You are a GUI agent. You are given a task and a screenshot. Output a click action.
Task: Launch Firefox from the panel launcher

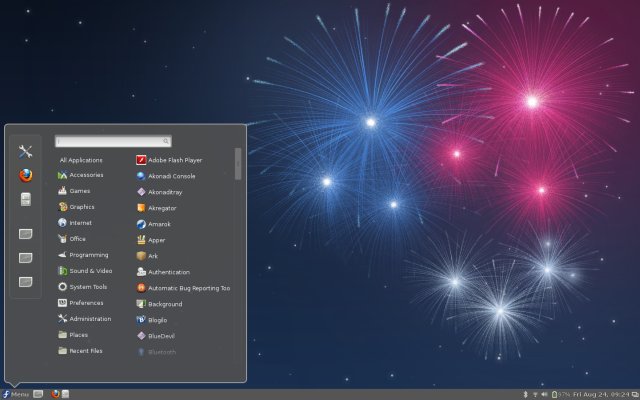tap(56, 394)
